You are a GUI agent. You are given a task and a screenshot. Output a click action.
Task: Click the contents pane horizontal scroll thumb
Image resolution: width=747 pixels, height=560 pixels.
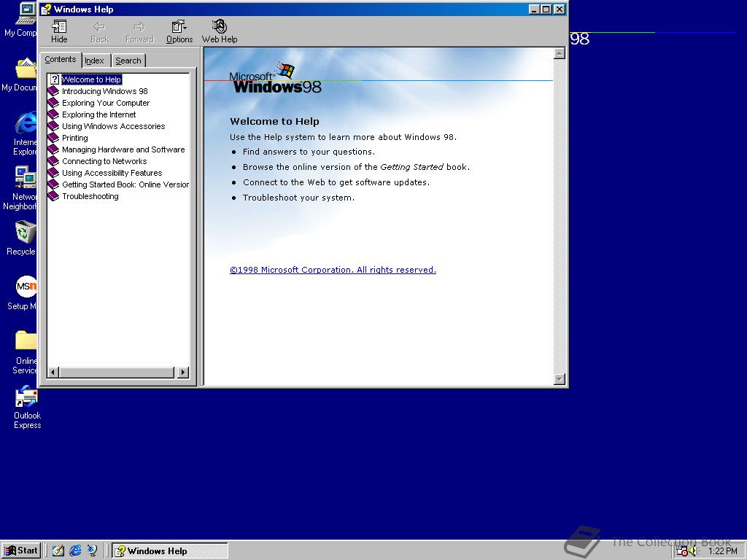[x=117, y=373]
